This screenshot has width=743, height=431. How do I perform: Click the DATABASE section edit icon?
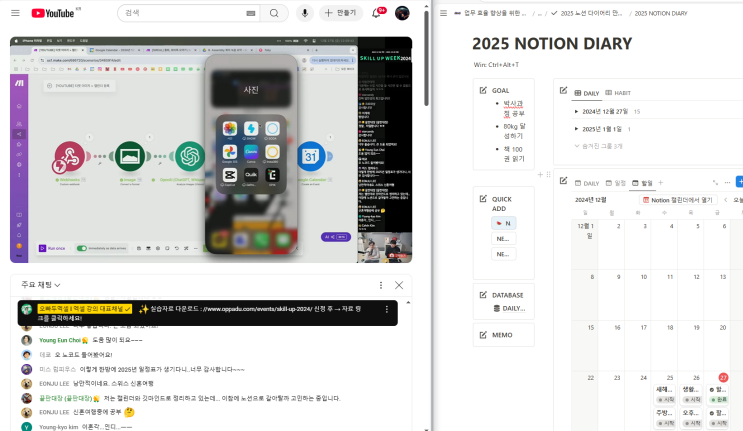(x=483, y=295)
